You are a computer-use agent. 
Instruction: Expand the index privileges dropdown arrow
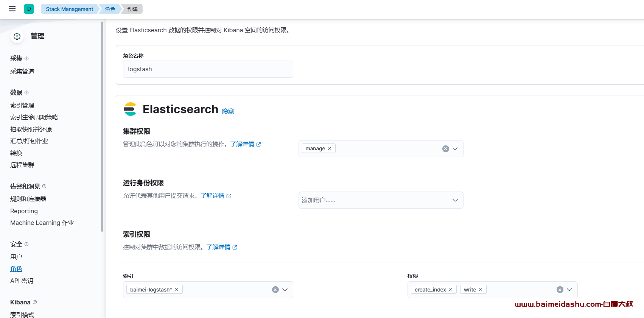coord(569,290)
